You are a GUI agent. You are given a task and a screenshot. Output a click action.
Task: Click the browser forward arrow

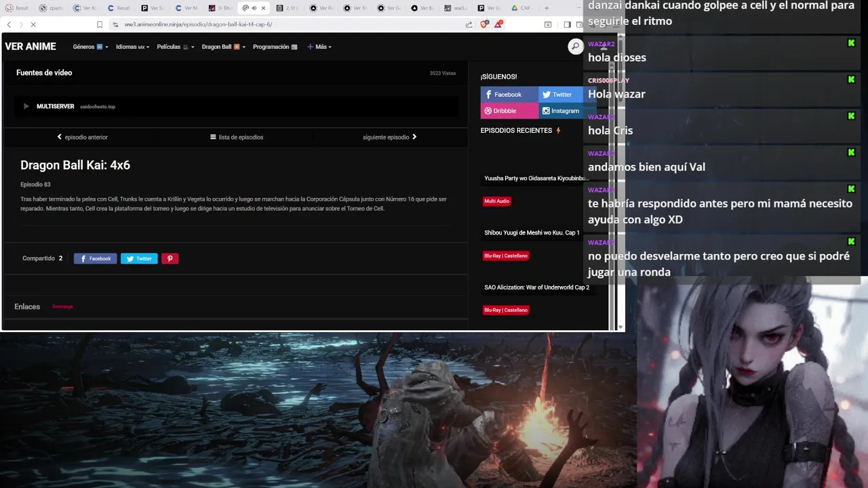20,24
